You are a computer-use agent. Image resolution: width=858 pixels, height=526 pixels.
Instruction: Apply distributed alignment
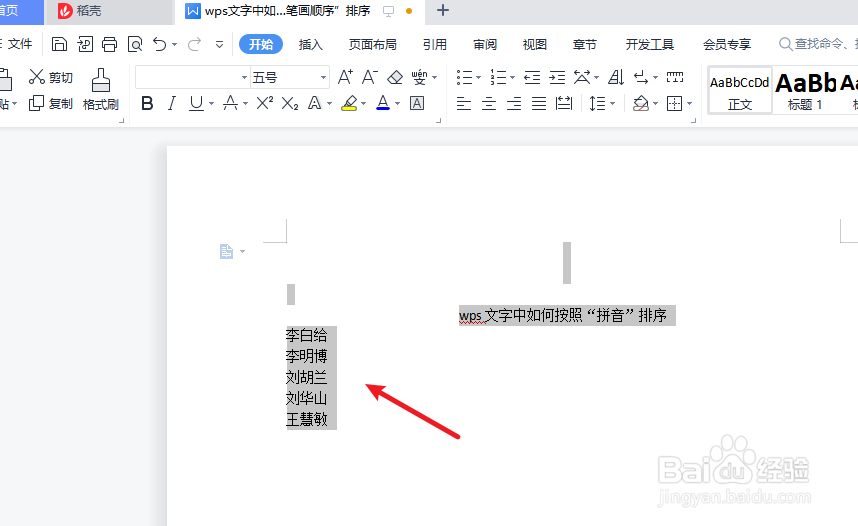tap(564, 103)
